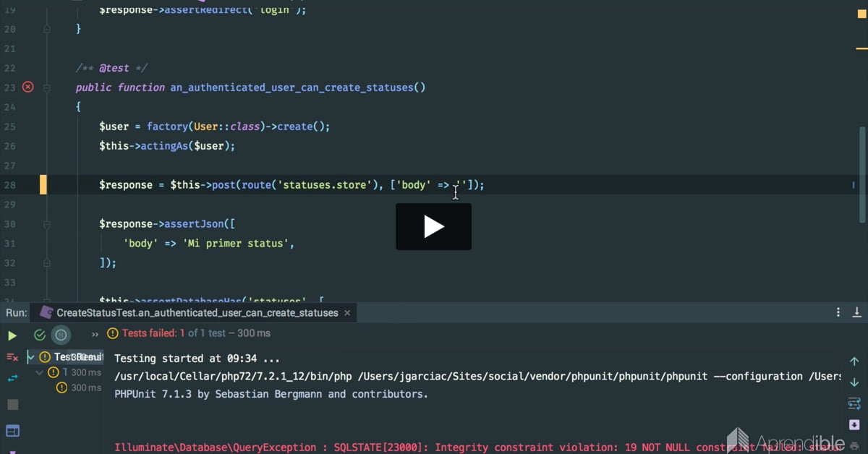The image size is (868, 454).
Task: Collapse the assertJson fold marker at line 30
Action: coord(47,224)
